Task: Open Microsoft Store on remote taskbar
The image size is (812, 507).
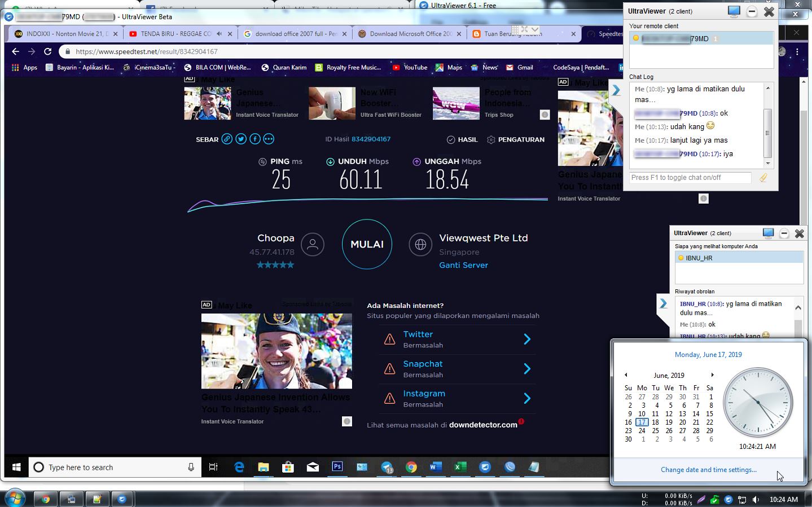Action: [288, 467]
